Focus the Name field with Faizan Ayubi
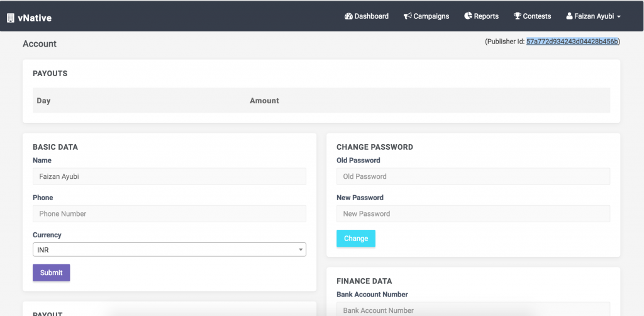Viewport: 644px width, 316px height. 169,176
